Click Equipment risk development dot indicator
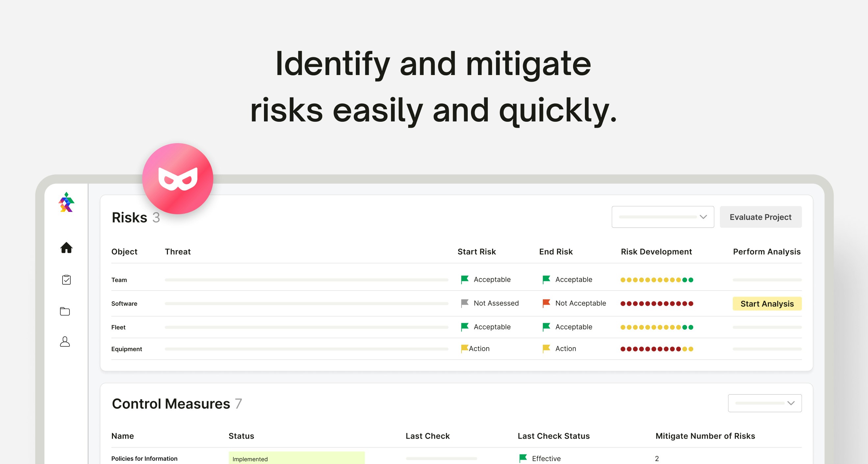The height and width of the screenshot is (464, 868). (x=657, y=349)
